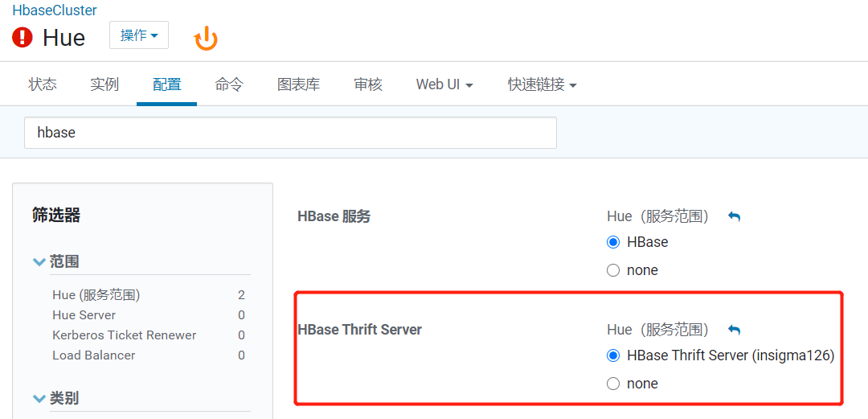Open the 命令 tab
Viewport: 868px width, 419px height.
(x=229, y=84)
